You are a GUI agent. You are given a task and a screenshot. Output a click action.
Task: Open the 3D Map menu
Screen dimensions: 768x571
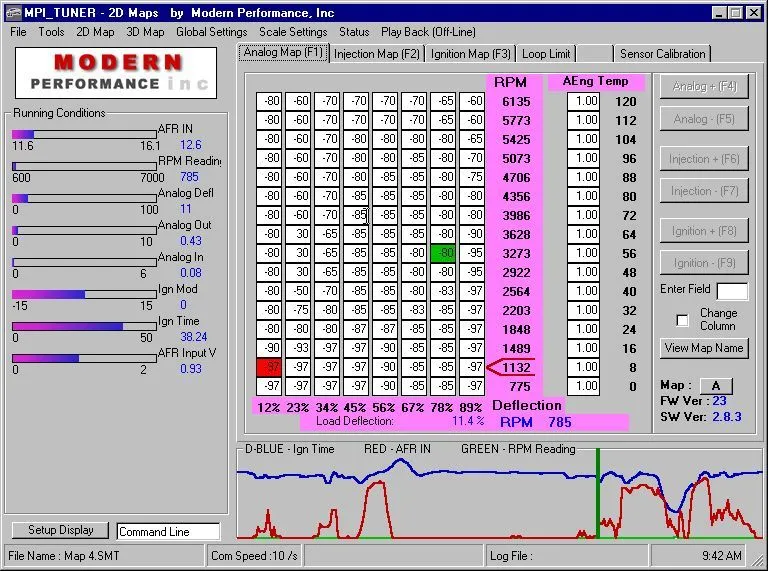coord(145,32)
